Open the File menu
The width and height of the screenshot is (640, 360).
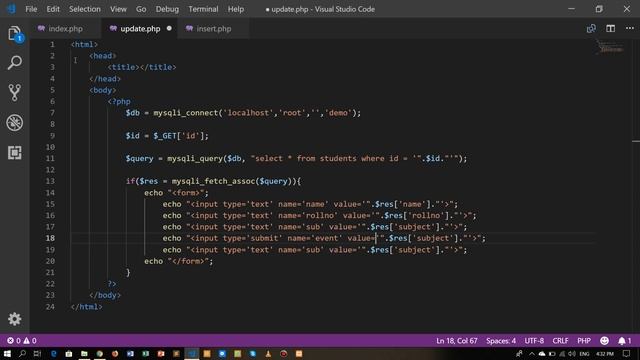[x=31, y=9]
